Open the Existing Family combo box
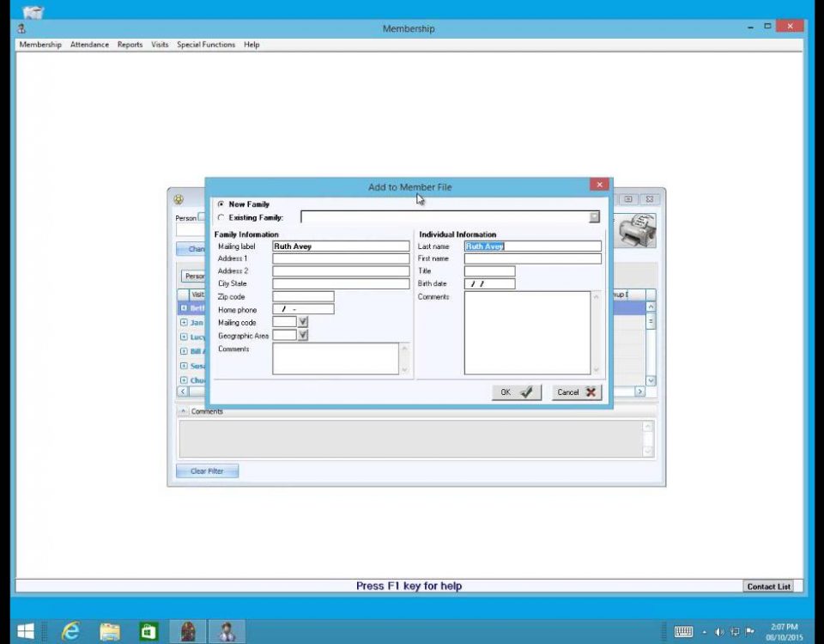 [594, 216]
